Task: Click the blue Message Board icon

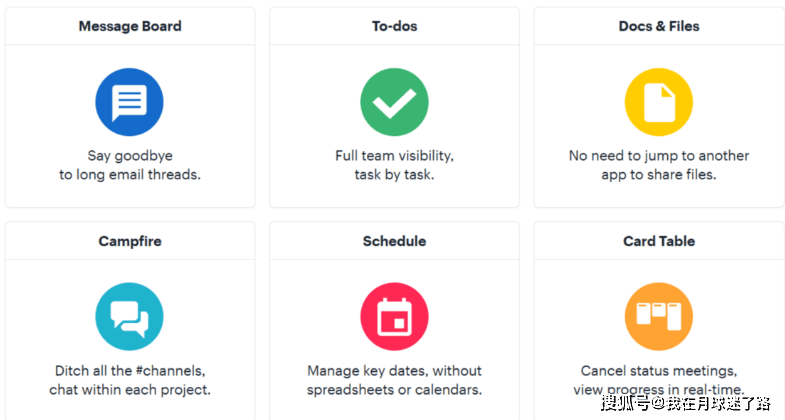Action: point(129,102)
